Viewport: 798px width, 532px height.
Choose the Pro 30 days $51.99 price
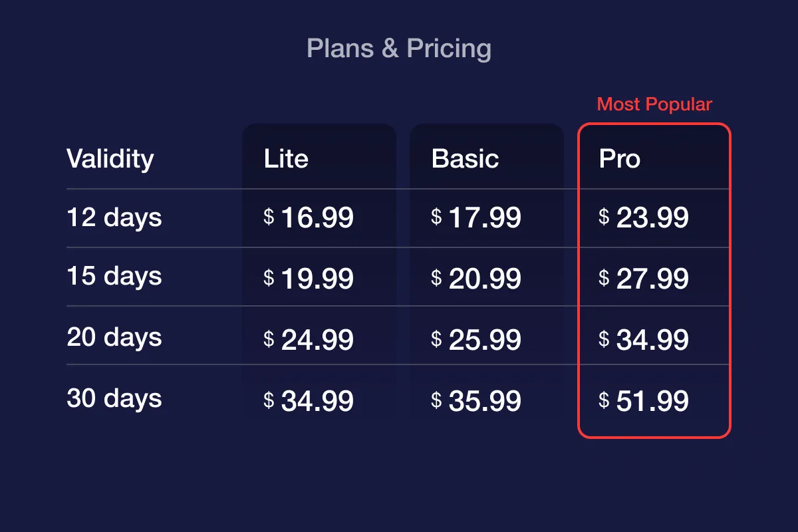[x=644, y=401]
